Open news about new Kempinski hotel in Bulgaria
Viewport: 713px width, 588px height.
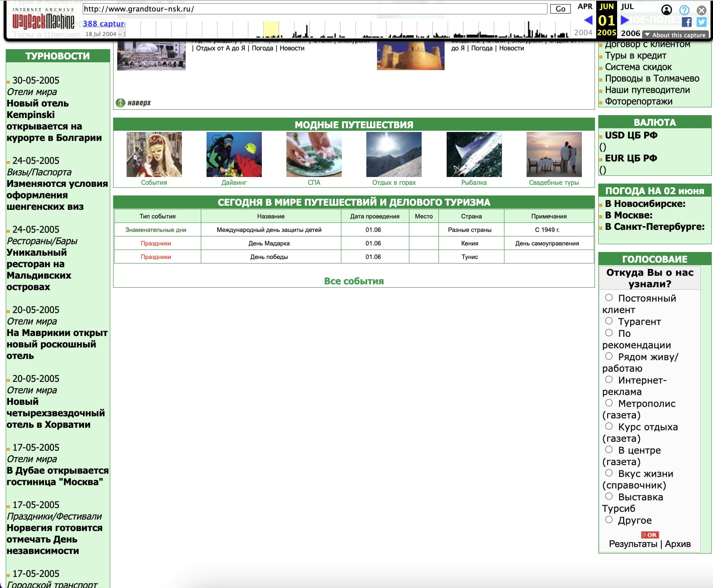click(x=54, y=120)
